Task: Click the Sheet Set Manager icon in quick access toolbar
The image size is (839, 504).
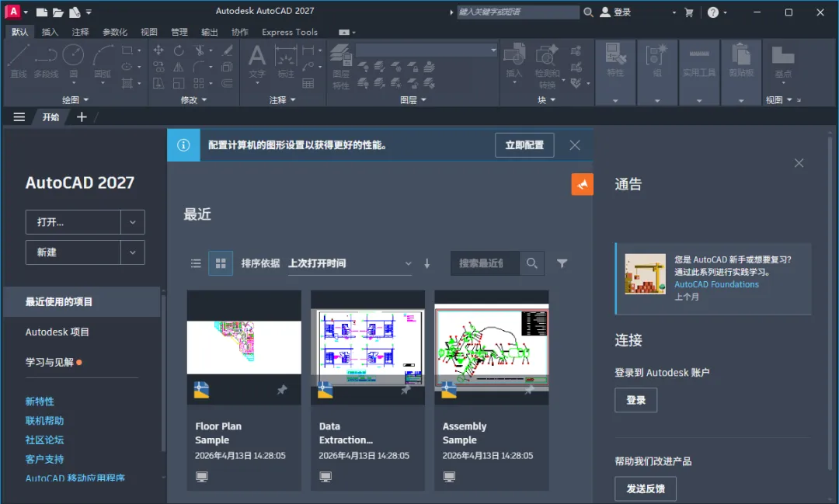Action: 75,12
